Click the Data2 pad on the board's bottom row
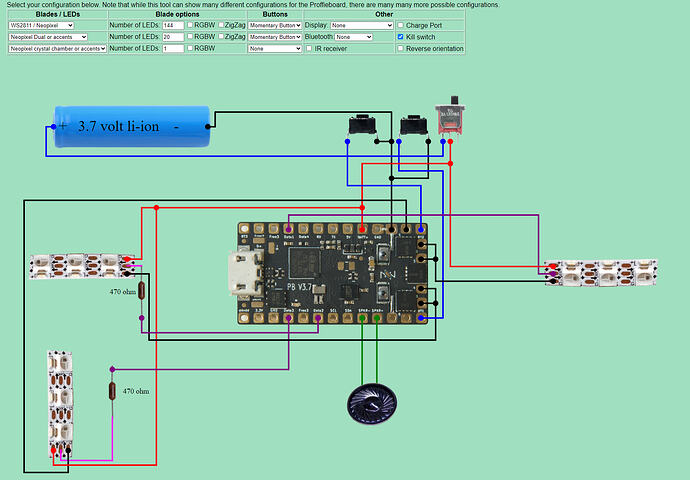Viewport: 690px width, 480px height. pyautogui.click(x=318, y=317)
